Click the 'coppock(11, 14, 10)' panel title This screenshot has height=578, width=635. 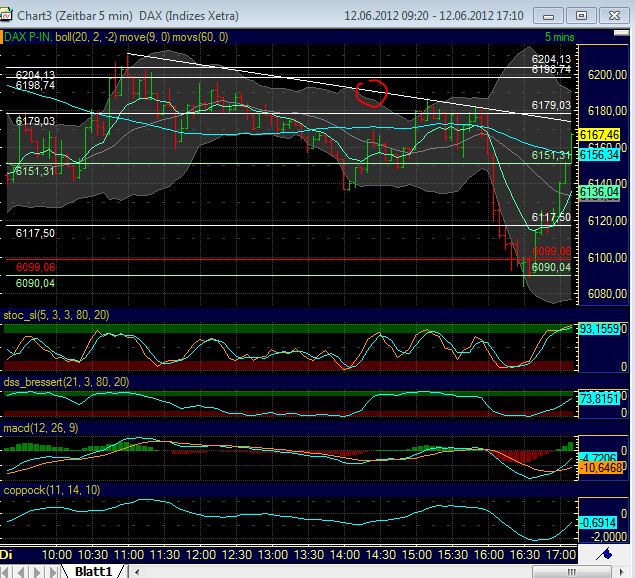point(51,490)
